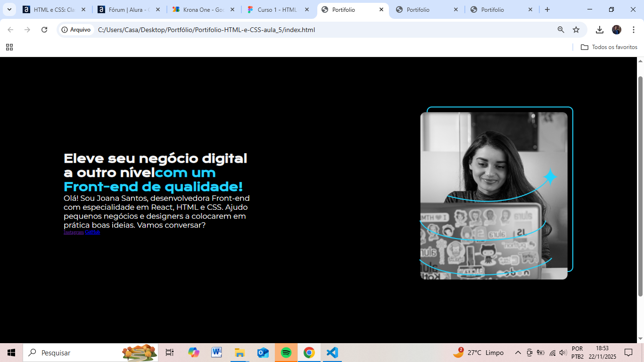The height and width of the screenshot is (362, 644).
Task: Open the Chrome three-dot menu
Action: [x=634, y=30]
